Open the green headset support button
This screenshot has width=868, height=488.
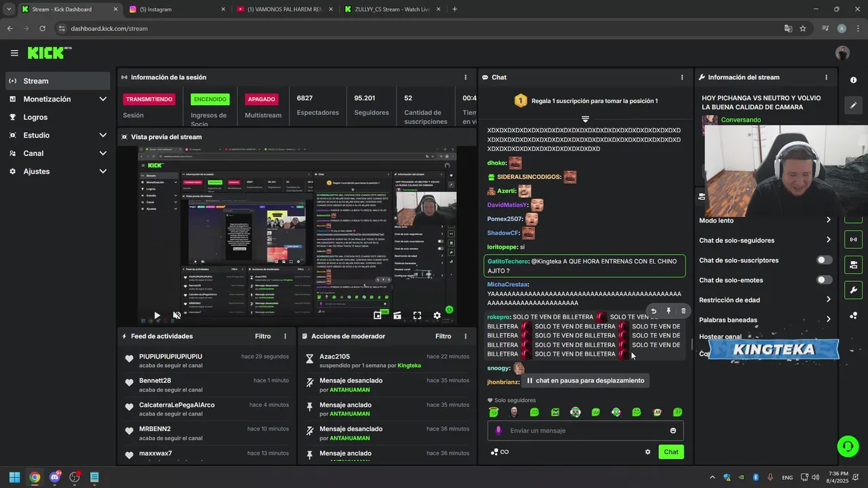click(x=848, y=445)
